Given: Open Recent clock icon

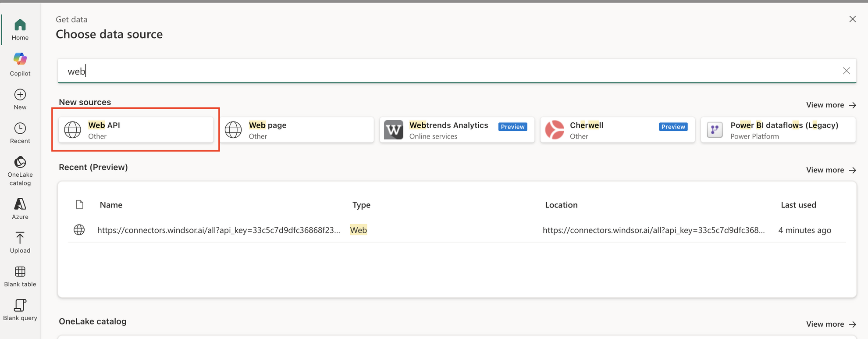Looking at the screenshot, I should point(20,128).
